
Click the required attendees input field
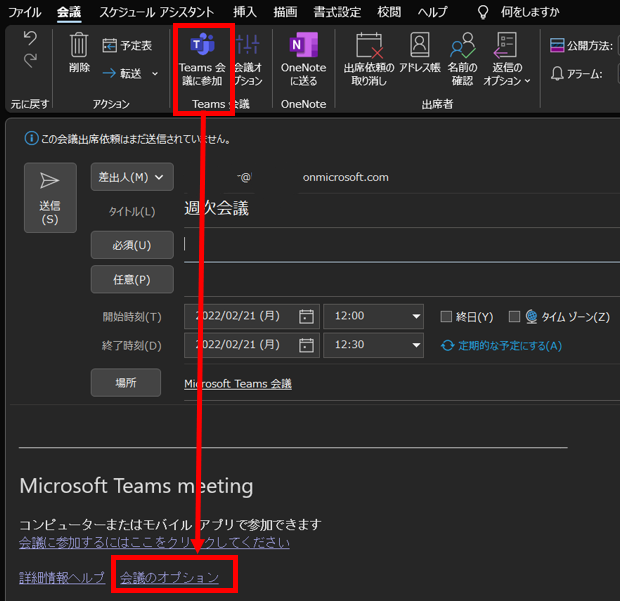[x=402, y=245]
